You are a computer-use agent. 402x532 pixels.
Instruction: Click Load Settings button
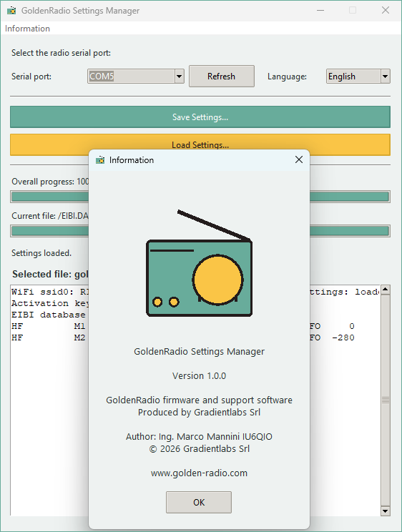click(x=200, y=144)
